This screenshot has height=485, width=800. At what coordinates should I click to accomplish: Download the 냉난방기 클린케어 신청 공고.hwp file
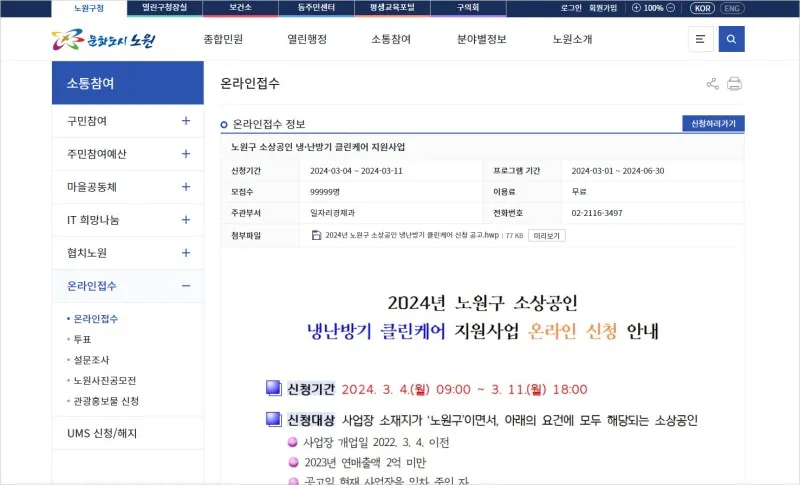(412, 235)
